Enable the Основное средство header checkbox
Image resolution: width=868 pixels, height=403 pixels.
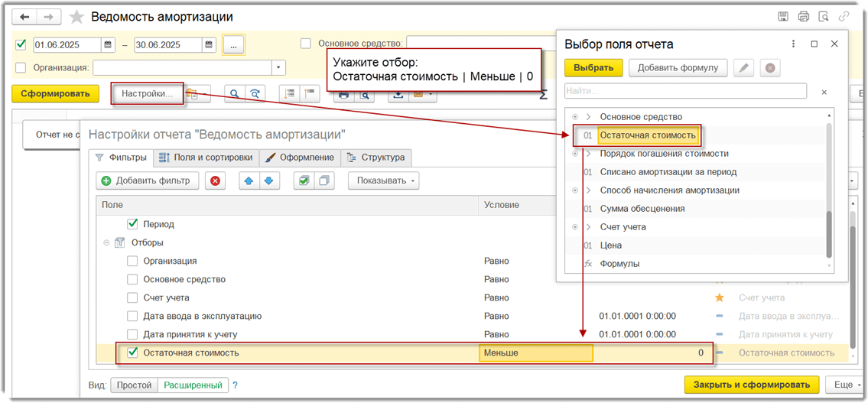click(306, 43)
